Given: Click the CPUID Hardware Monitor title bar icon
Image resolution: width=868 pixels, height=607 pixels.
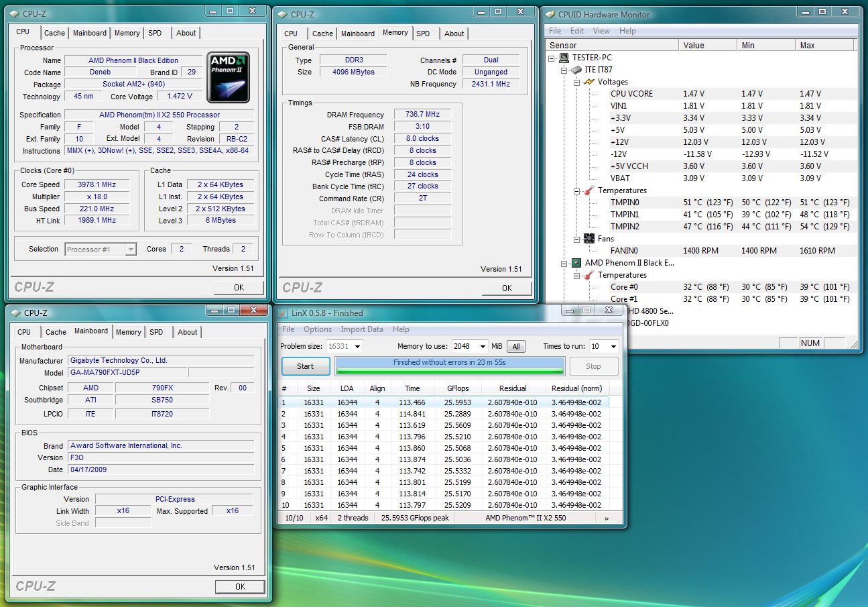Looking at the screenshot, I should (550, 14).
